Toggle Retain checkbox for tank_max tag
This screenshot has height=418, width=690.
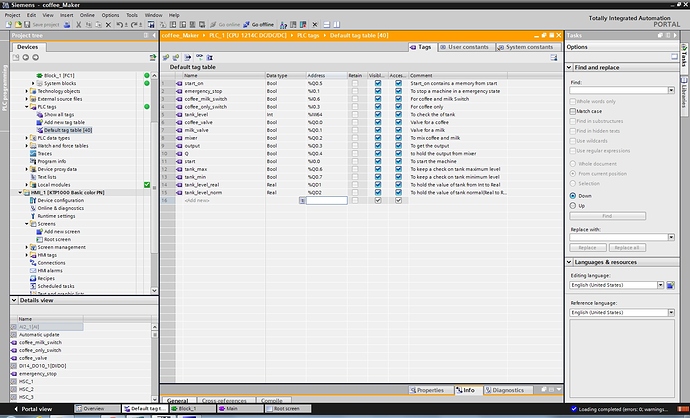355,169
